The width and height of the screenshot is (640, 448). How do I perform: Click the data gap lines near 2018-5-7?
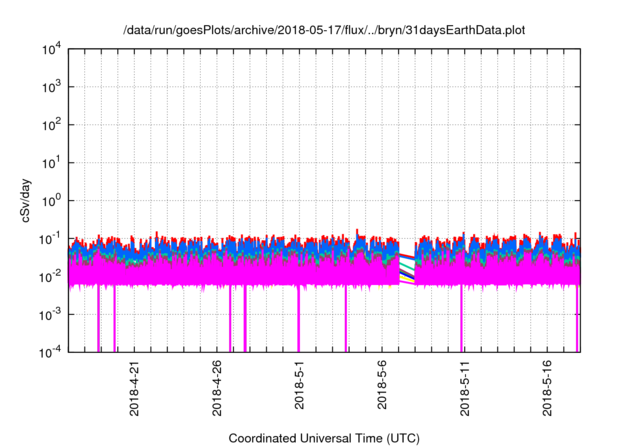(407, 268)
